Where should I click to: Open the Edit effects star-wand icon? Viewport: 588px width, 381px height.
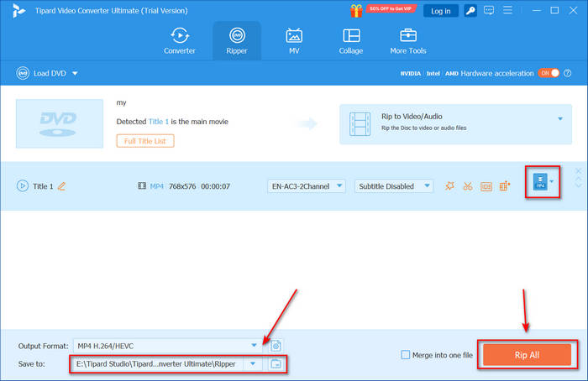click(449, 185)
